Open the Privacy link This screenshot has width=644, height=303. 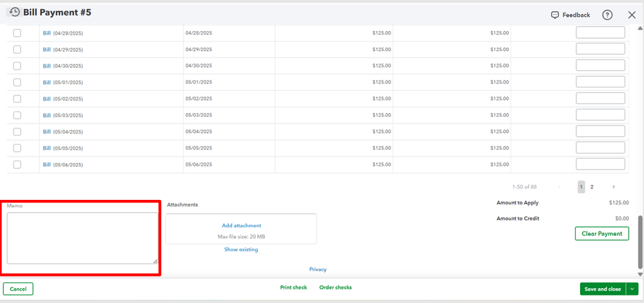tap(318, 269)
